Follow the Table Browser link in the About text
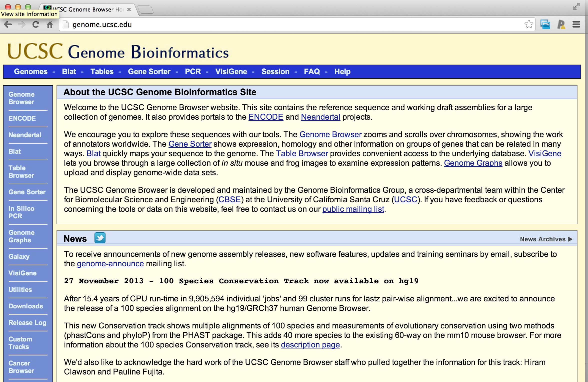This screenshot has height=382, width=588. coord(302,153)
